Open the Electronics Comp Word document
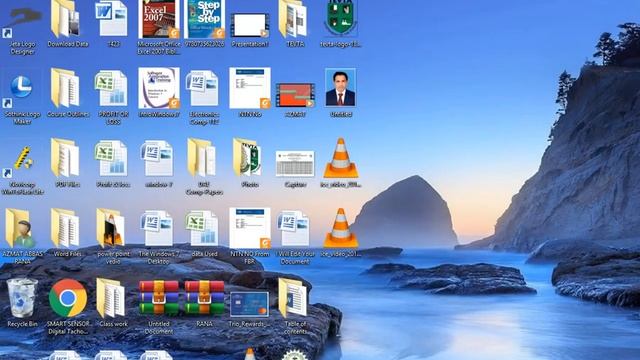The width and height of the screenshot is (640, 360). [x=204, y=97]
